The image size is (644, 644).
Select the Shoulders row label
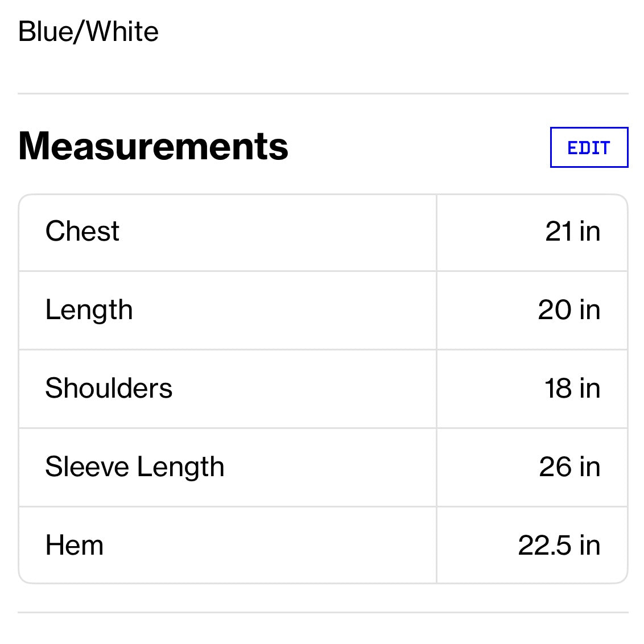[109, 389]
